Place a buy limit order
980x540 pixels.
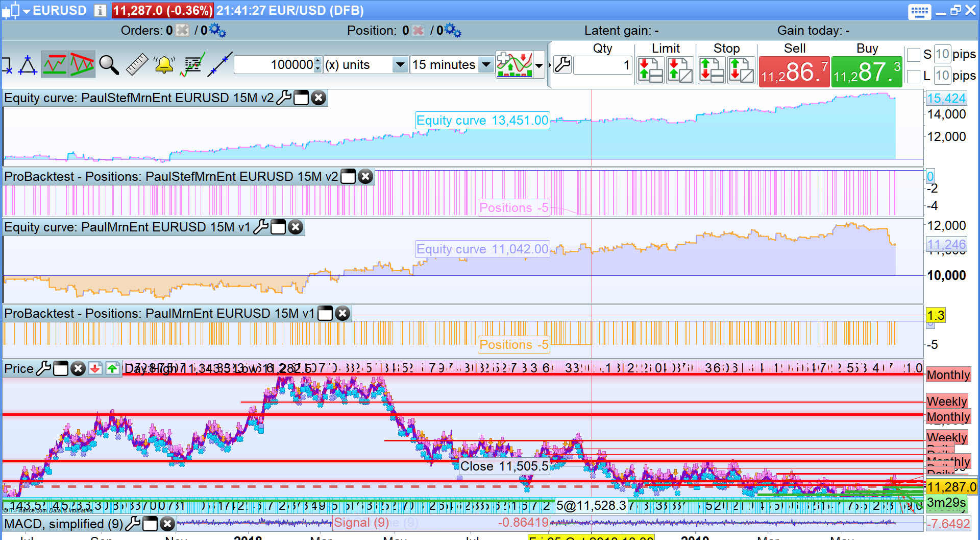point(650,71)
